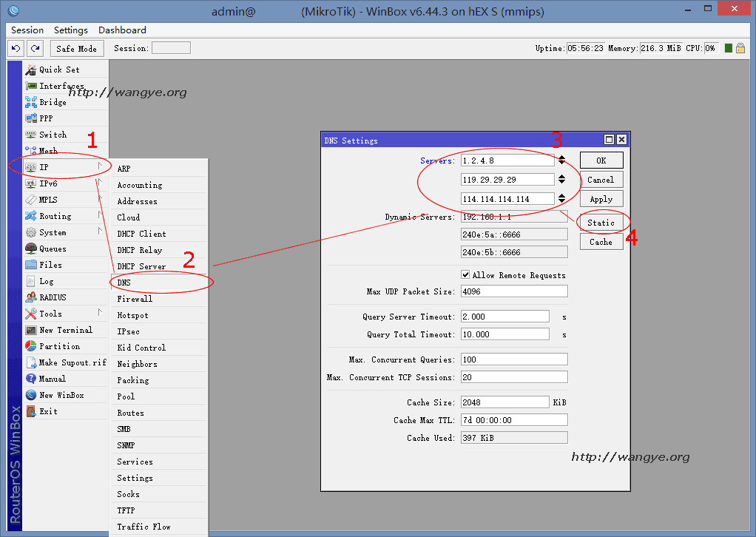Image resolution: width=756 pixels, height=537 pixels.
Task: Open the Bridge sidebar item
Action: click(x=66, y=102)
